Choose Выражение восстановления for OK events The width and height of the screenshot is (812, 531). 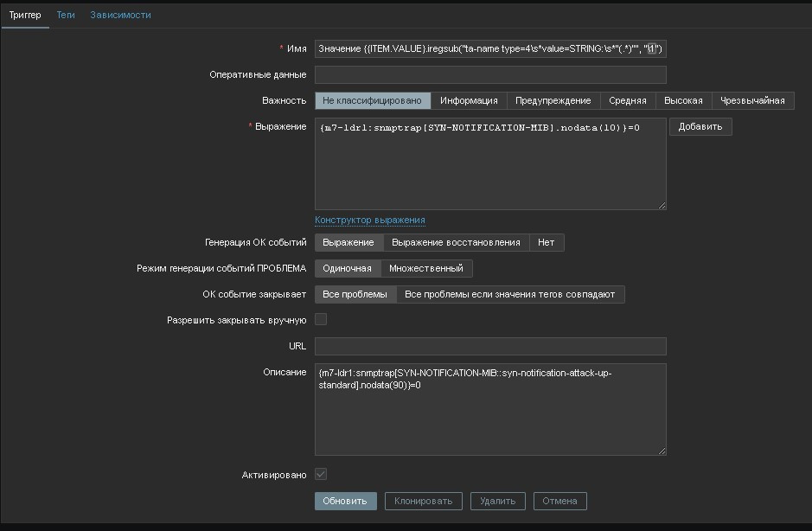pos(457,242)
